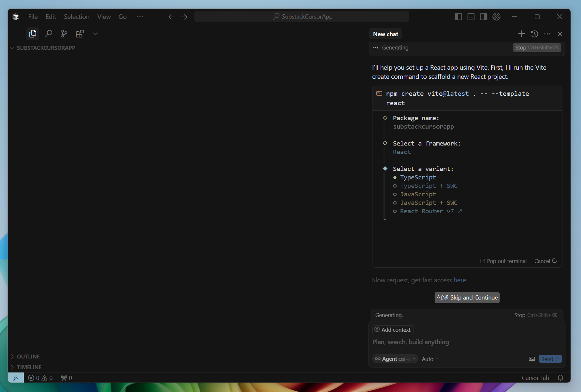Click 'Package name:' prompt line in terminal

pos(416,118)
